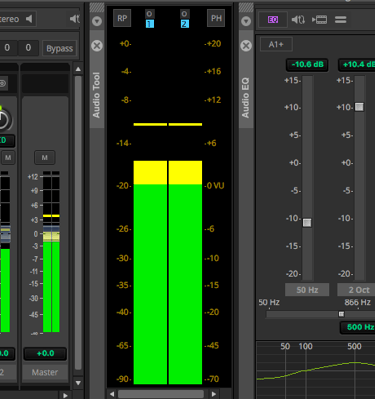Open the Audio EQ hamburger menu
Viewport: 375px width, 399px height.
[x=340, y=20]
